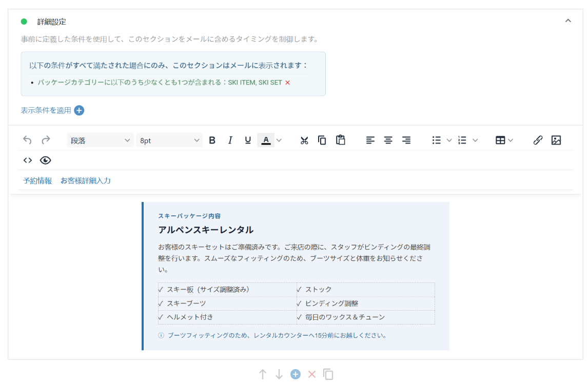Align text left
Image resolution: width=588 pixels, height=386 pixels.
pyautogui.click(x=370, y=140)
